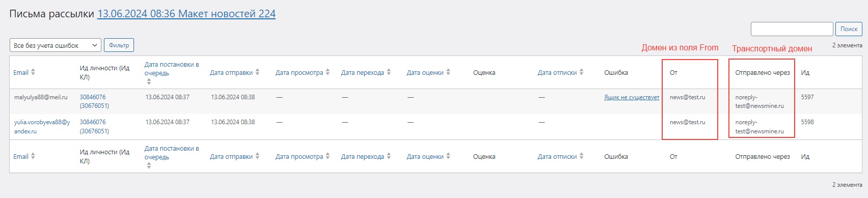Open error link 'Ящик не существует'
The width and height of the screenshot is (868, 198).
click(632, 97)
